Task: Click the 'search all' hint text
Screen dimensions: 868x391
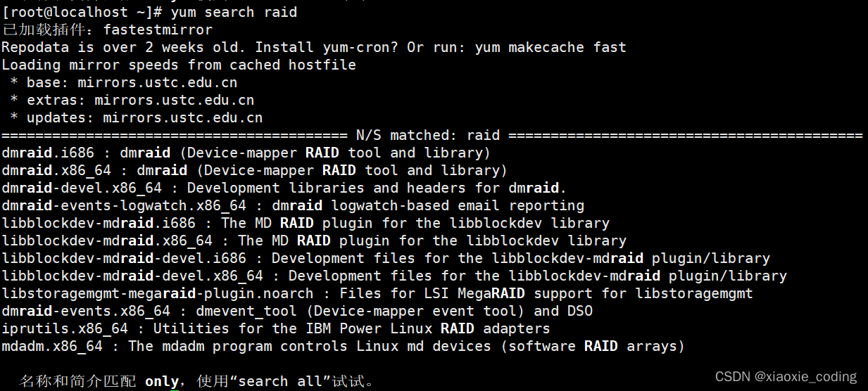Action: [280, 381]
